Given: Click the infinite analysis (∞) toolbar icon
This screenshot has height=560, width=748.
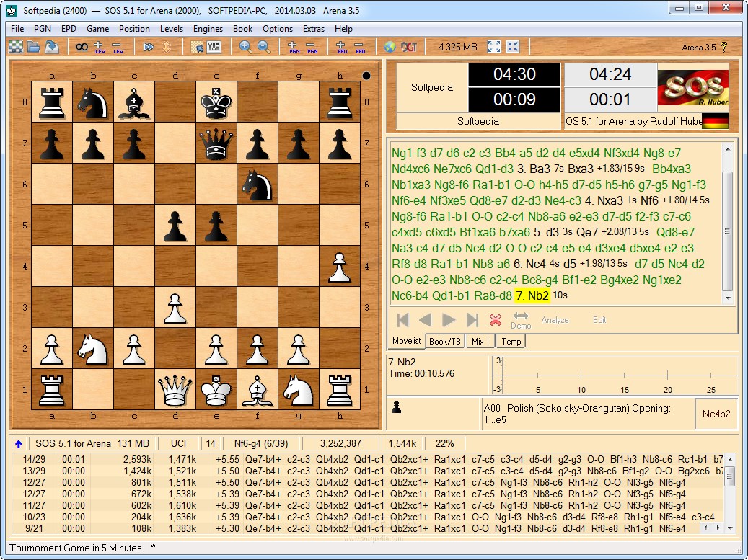Looking at the screenshot, I should [82, 47].
